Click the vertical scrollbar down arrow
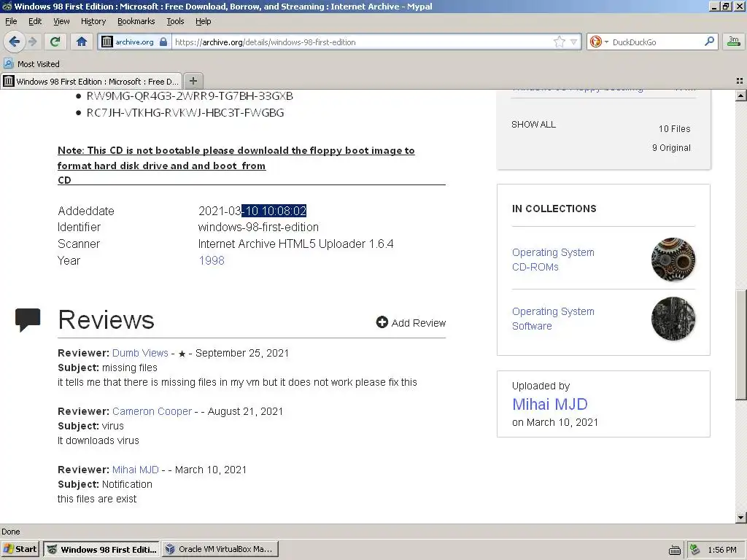Image resolution: width=747 pixels, height=560 pixels. tap(741, 517)
